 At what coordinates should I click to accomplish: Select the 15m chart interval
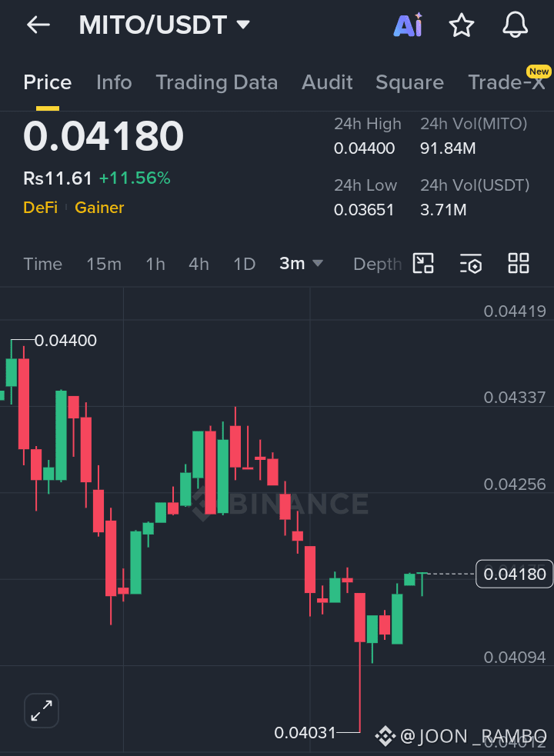(104, 265)
